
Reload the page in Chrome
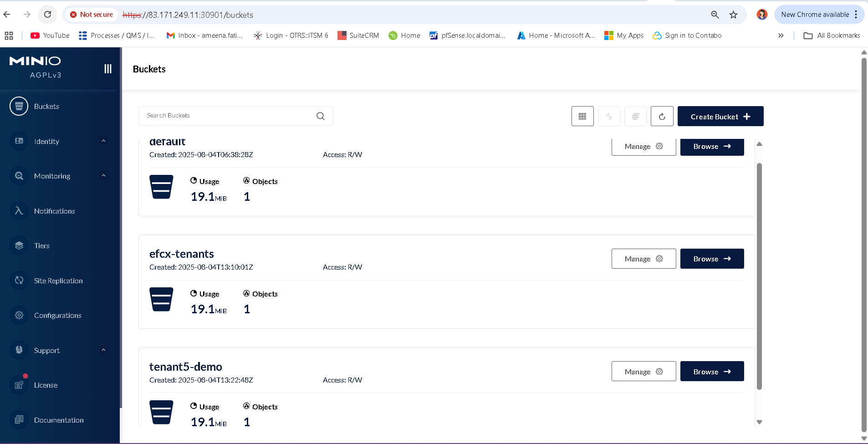click(x=47, y=15)
